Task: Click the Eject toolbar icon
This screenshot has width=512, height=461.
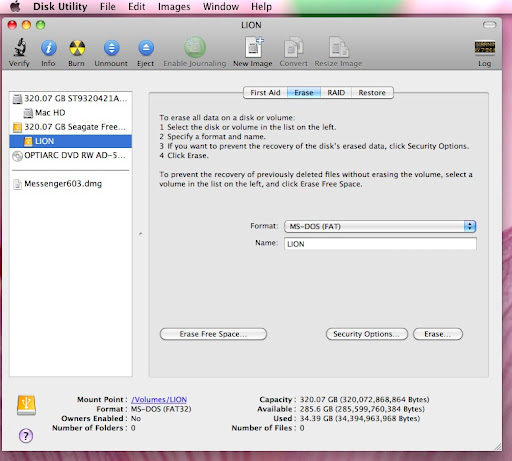Action: click(x=146, y=48)
